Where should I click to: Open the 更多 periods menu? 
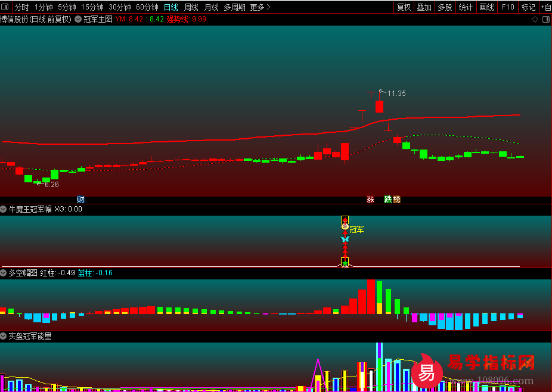pos(260,7)
